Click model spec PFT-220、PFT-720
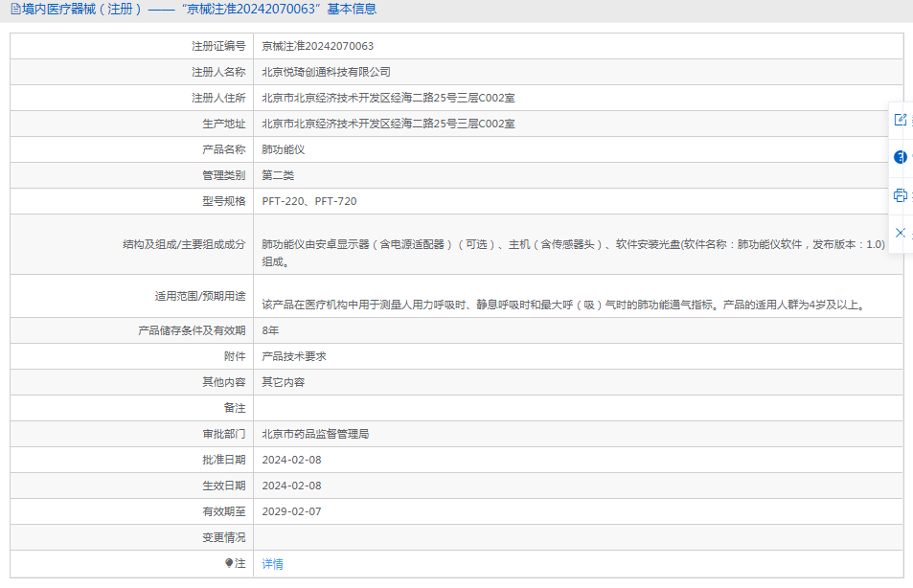Viewport: 913px width, 588px height. [x=309, y=201]
